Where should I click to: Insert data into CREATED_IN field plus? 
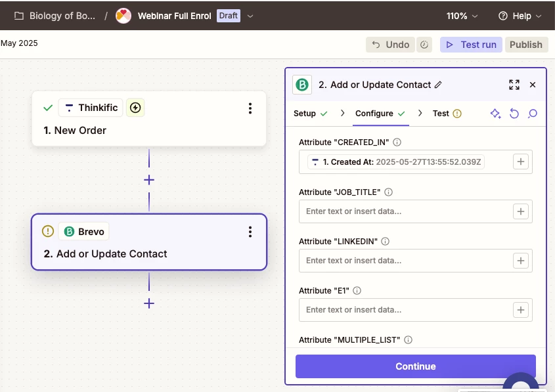pos(521,162)
